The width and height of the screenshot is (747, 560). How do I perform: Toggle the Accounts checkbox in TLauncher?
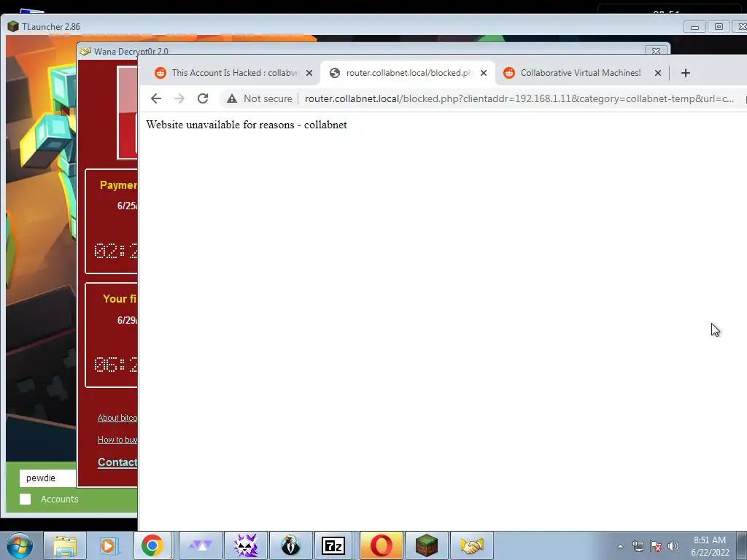click(x=26, y=499)
